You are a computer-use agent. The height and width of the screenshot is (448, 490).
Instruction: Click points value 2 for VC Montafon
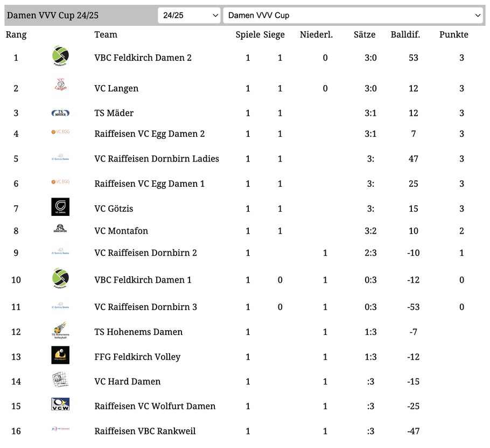click(x=461, y=231)
